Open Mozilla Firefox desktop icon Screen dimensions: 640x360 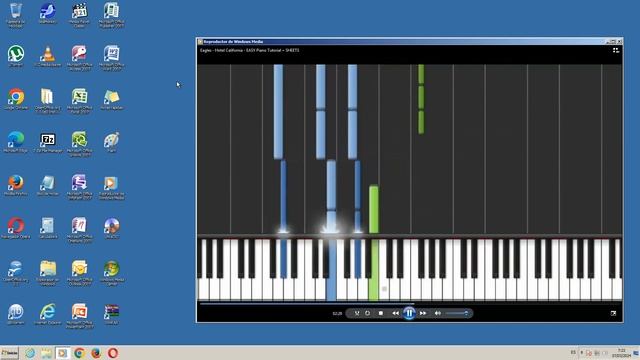point(16,185)
